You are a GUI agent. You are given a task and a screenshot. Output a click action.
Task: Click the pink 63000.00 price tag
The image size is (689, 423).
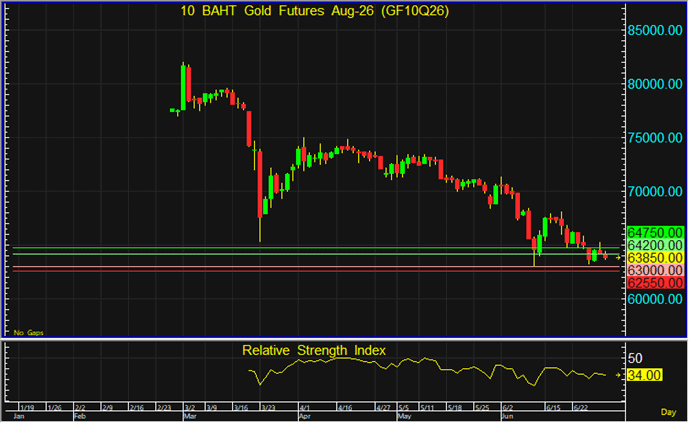tap(655, 270)
